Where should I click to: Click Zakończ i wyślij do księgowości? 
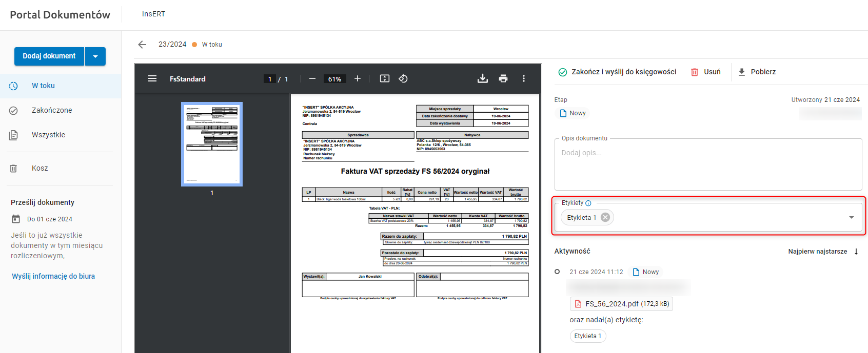617,72
